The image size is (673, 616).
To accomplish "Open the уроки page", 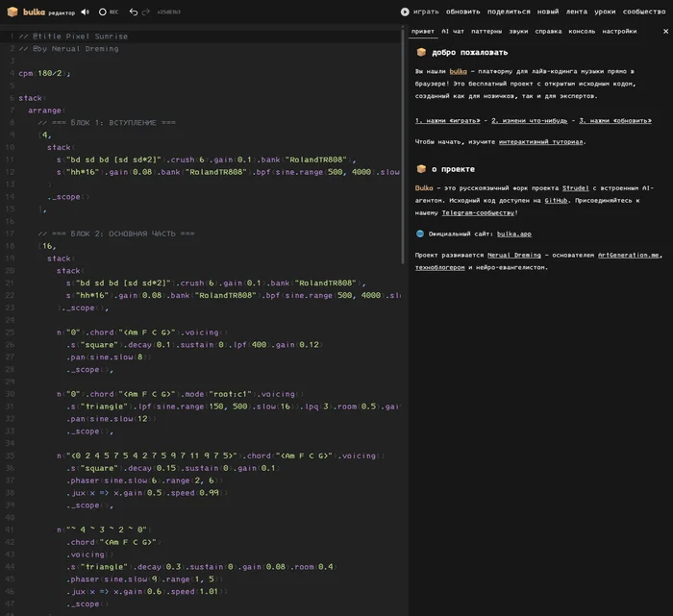I will (x=605, y=12).
